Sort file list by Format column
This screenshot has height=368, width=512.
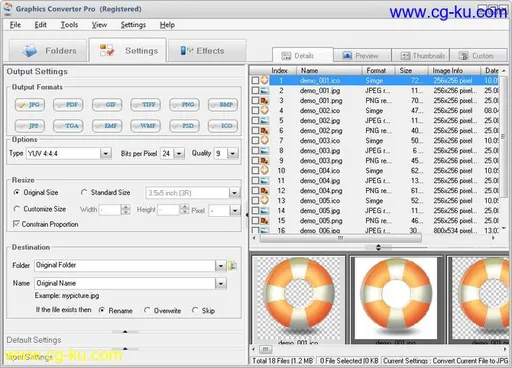pos(379,71)
